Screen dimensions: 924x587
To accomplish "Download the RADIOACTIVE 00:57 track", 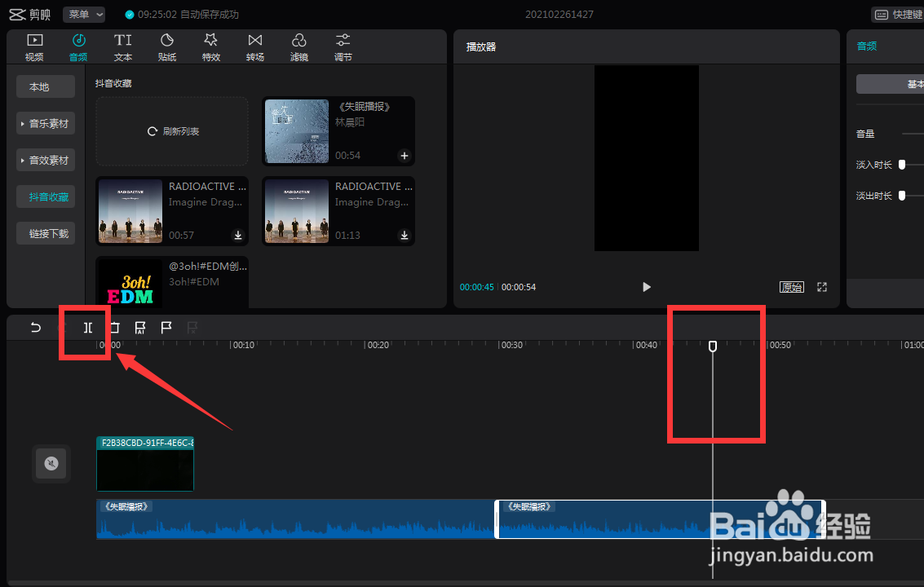I will 238,235.
